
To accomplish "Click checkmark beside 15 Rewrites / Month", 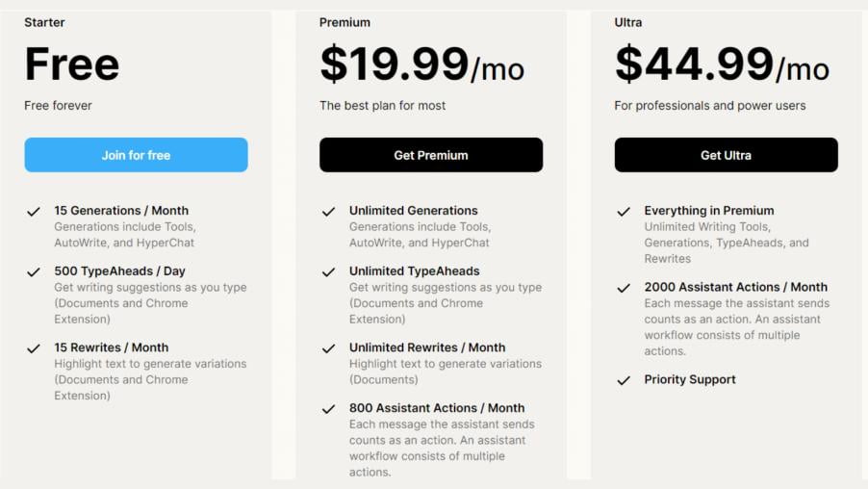I will (x=34, y=348).
